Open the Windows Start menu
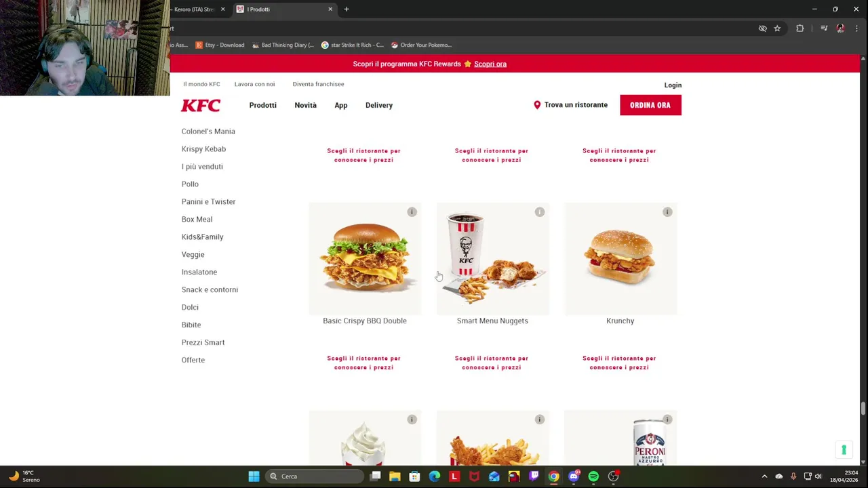Image resolution: width=868 pixels, height=488 pixels. (254, 476)
